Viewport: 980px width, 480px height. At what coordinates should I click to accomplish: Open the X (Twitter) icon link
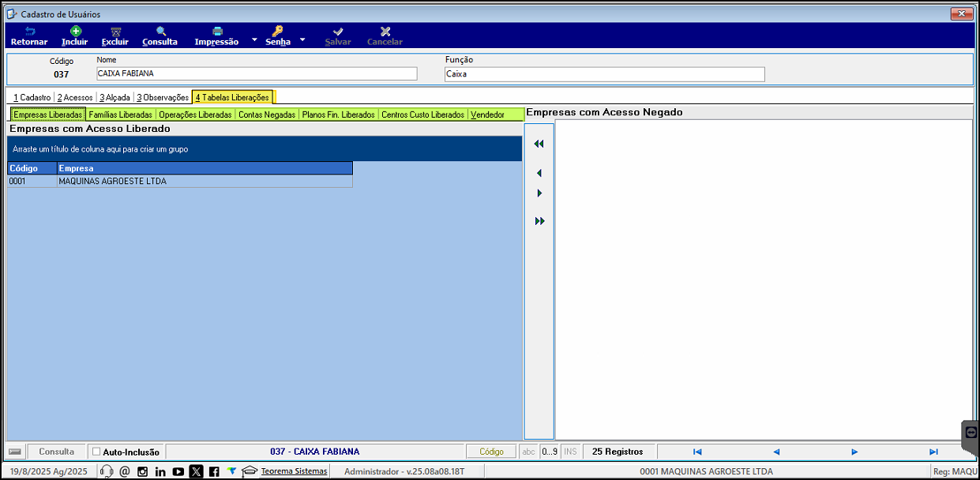196,471
